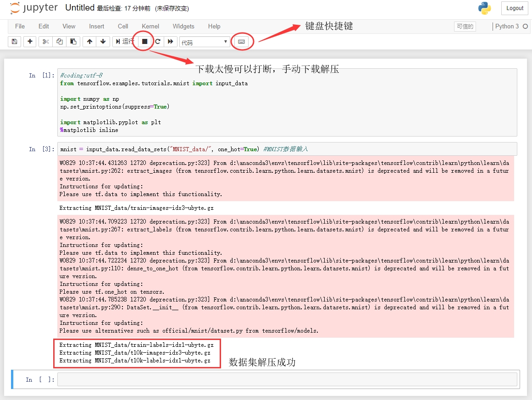The width and height of the screenshot is (532, 400).
Task: Open the Kernel menu
Action: (150, 27)
